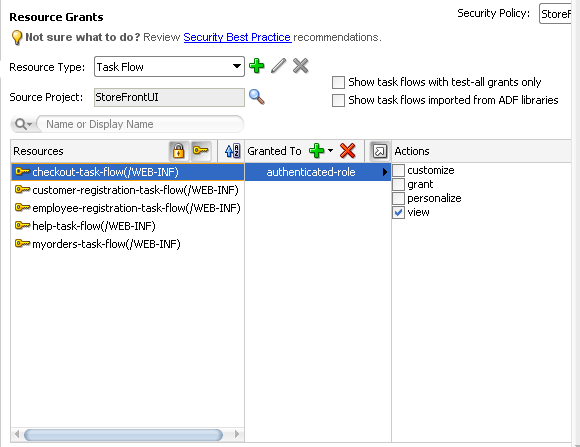Click the scrollbar left arrow under Resources

pos(17,434)
